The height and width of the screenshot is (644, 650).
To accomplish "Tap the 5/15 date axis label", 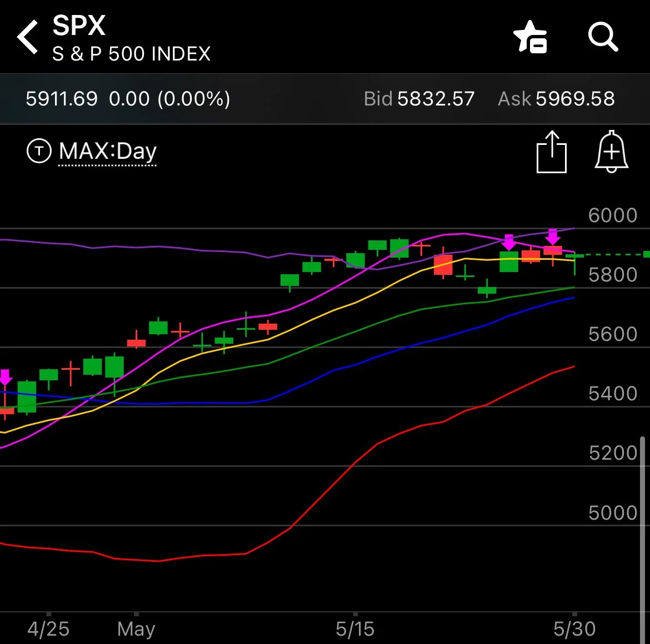I will pos(355,629).
